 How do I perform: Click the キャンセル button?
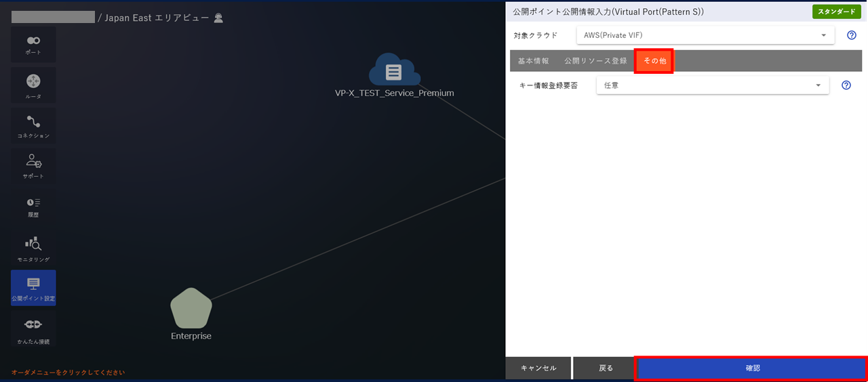[538, 368]
